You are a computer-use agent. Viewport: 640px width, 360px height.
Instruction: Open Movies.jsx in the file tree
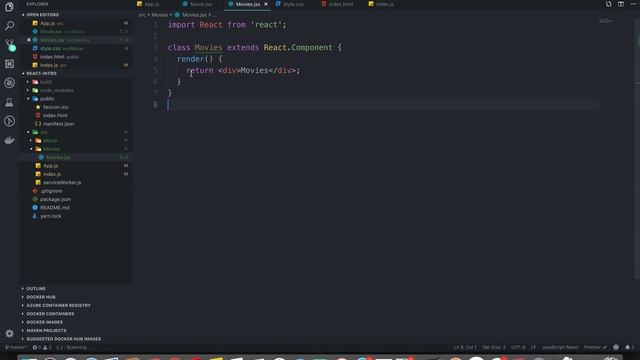[x=58, y=157]
